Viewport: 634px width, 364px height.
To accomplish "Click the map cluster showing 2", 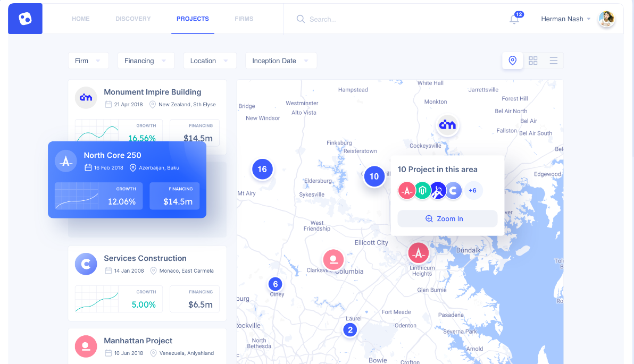I will (350, 329).
